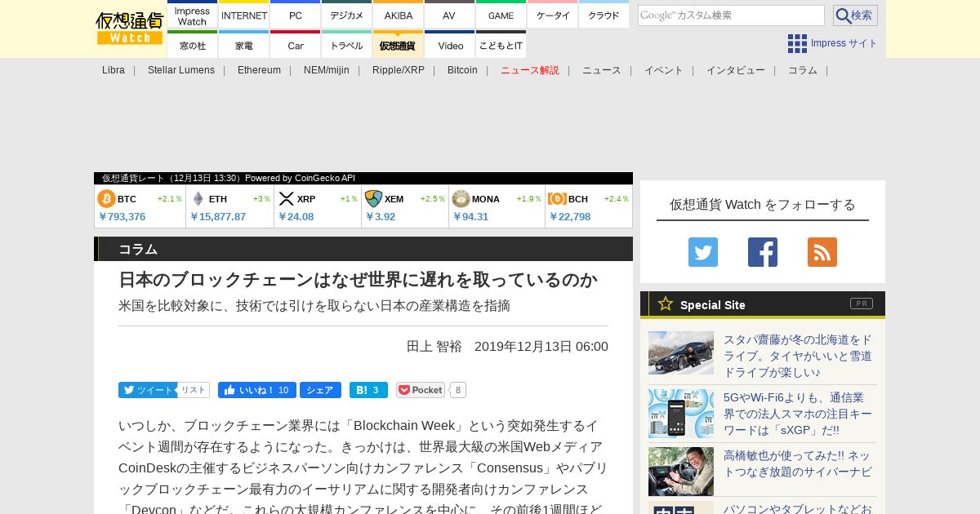Open 高橋敏也 サイバーナビ article link

[797, 463]
